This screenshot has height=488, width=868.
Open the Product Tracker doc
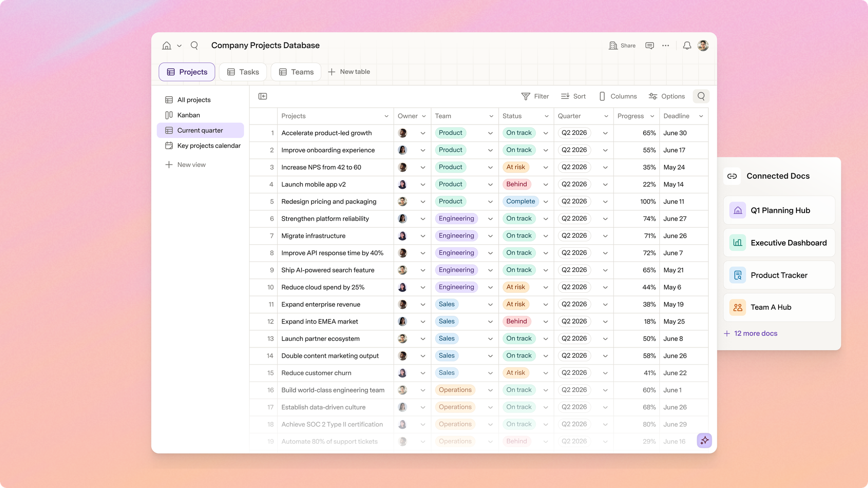tap(779, 275)
